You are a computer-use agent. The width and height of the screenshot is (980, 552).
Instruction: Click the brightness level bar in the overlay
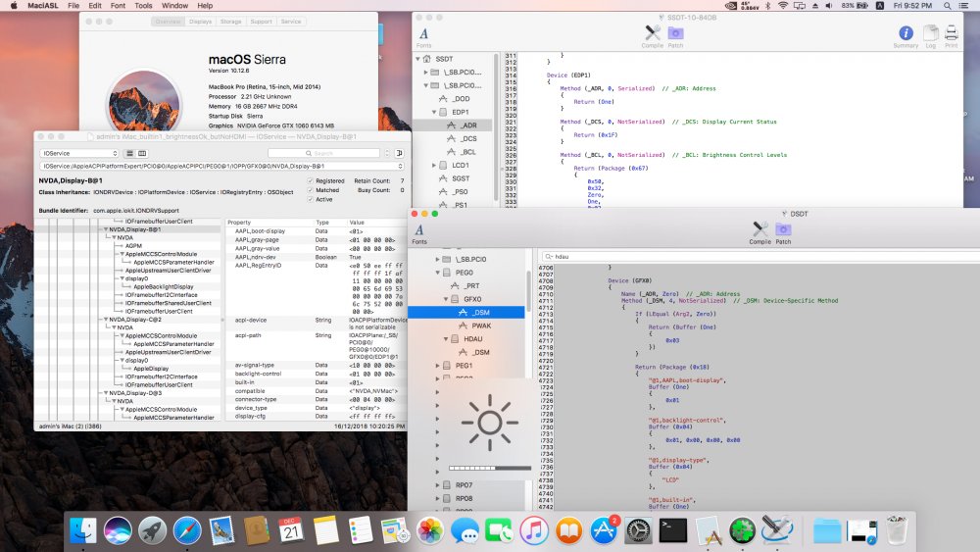[x=489, y=468]
